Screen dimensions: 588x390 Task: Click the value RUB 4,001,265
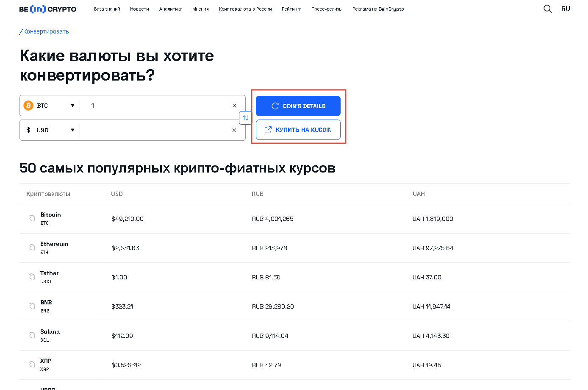click(273, 219)
